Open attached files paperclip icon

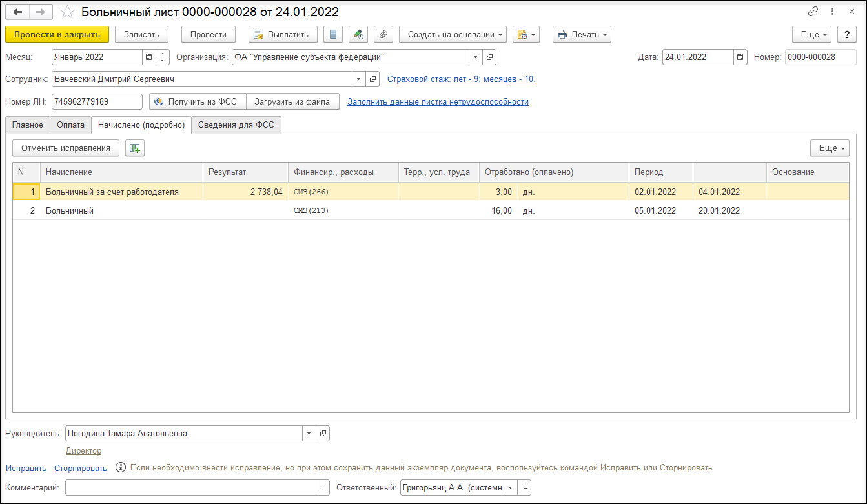(x=383, y=34)
